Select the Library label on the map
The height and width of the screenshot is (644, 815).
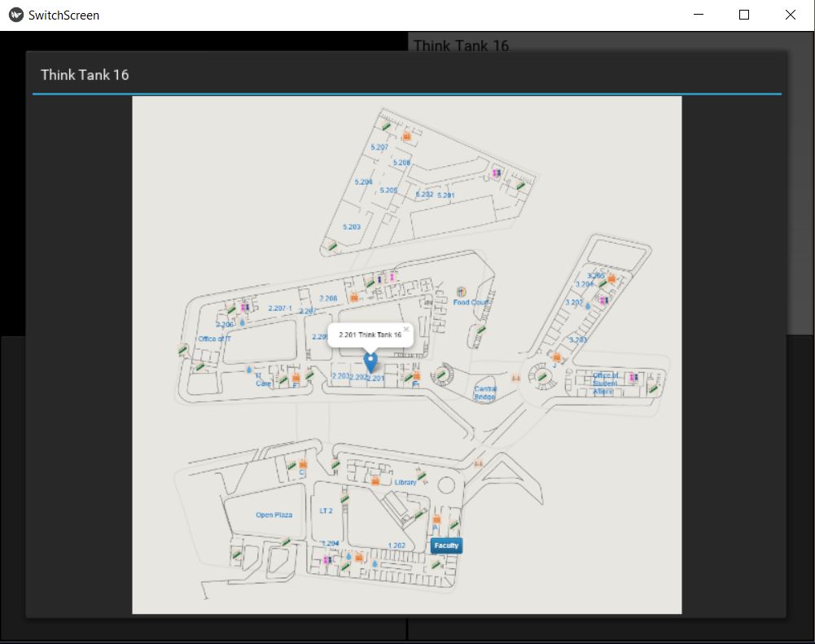405,483
